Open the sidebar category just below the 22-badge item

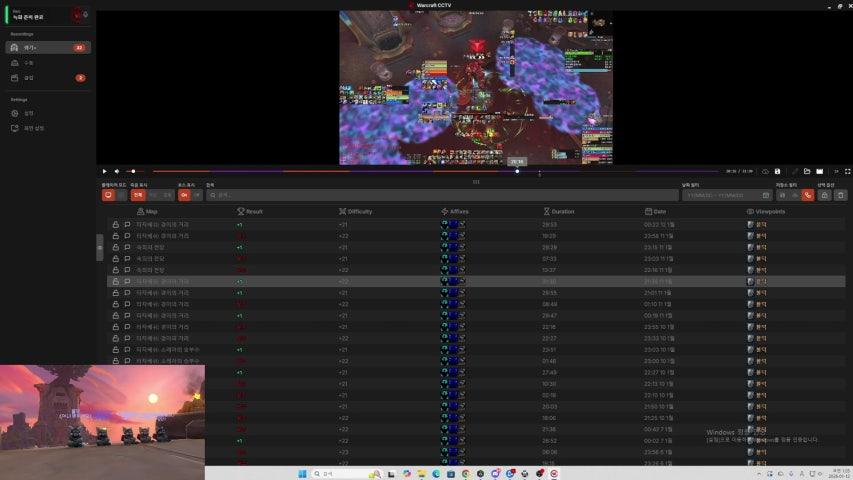click(x=48, y=63)
